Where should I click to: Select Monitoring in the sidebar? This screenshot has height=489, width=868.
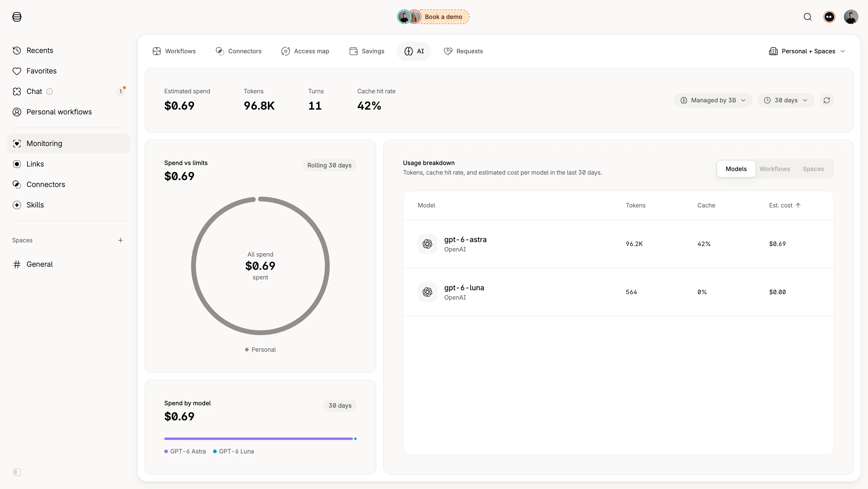coord(69,144)
